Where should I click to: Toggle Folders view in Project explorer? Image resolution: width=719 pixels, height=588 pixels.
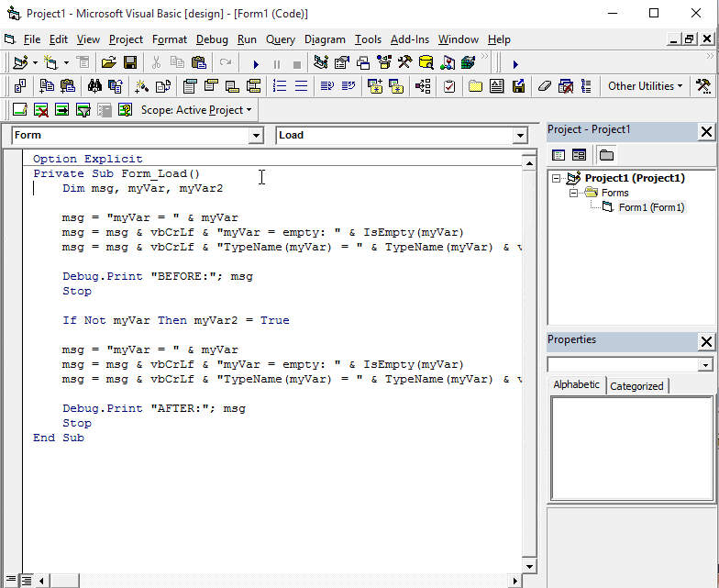click(x=606, y=155)
